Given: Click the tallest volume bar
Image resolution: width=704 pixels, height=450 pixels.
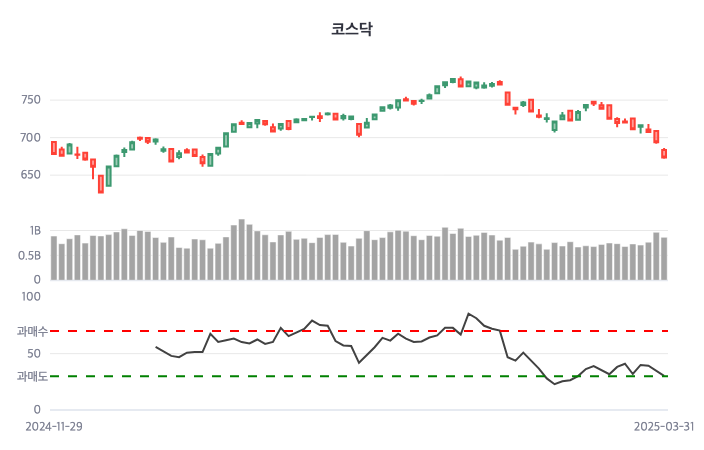Looking at the screenshot, I should [x=241, y=249].
